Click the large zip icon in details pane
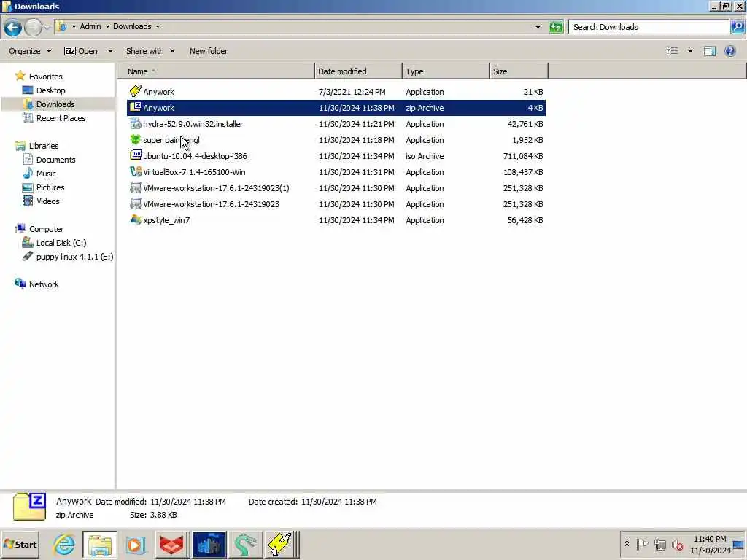Image resolution: width=747 pixels, height=560 pixels. coord(29,507)
